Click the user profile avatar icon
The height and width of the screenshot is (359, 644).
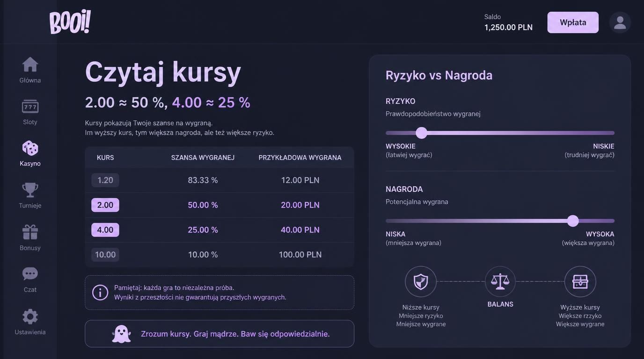click(x=620, y=22)
